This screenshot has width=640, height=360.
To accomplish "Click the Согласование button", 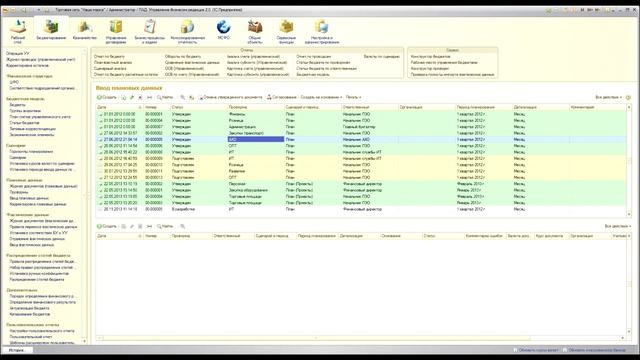I will point(282,98).
